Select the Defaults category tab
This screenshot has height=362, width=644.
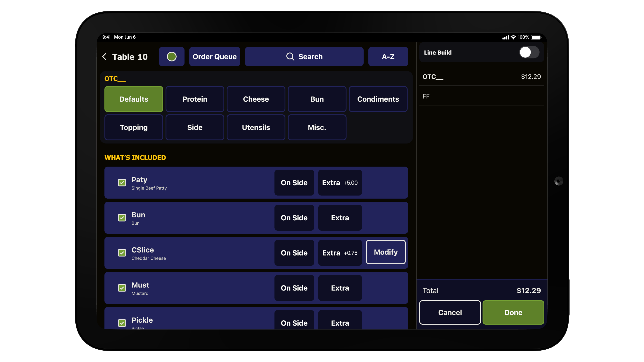point(134,99)
